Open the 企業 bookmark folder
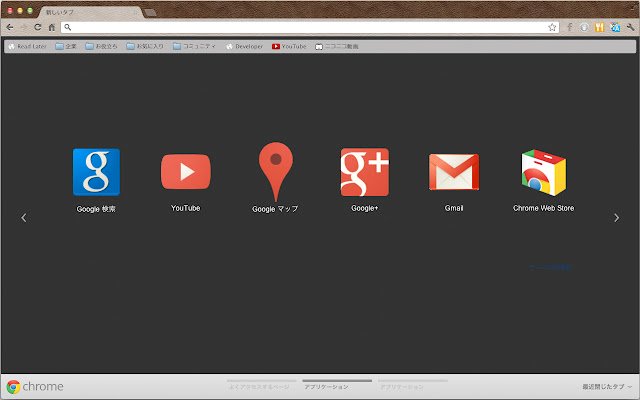The width and height of the screenshot is (640, 400). click(x=66, y=46)
